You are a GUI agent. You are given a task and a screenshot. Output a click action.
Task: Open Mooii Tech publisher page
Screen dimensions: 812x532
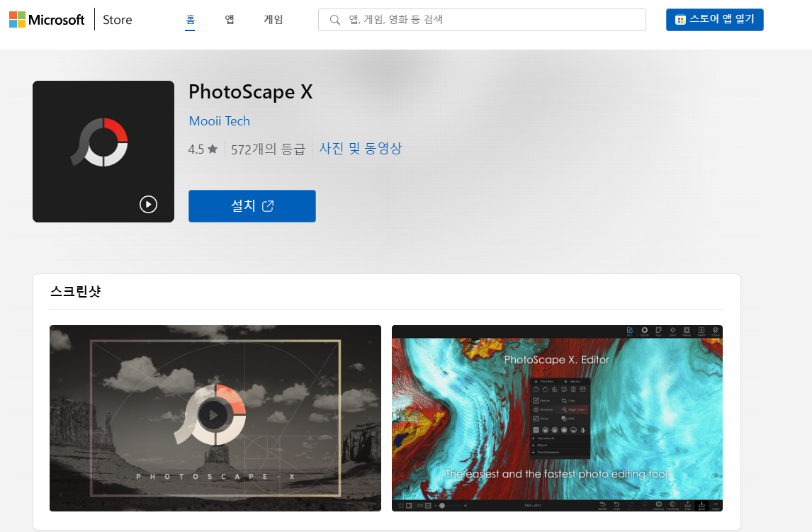click(219, 121)
